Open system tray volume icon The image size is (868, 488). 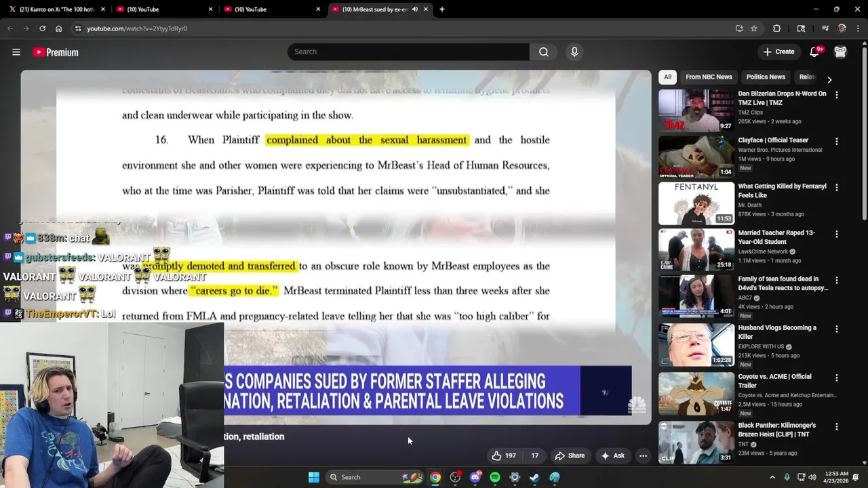click(812, 477)
